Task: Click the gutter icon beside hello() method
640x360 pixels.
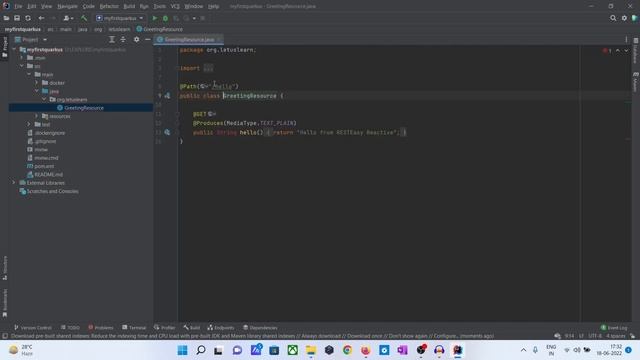Action: 167,132
